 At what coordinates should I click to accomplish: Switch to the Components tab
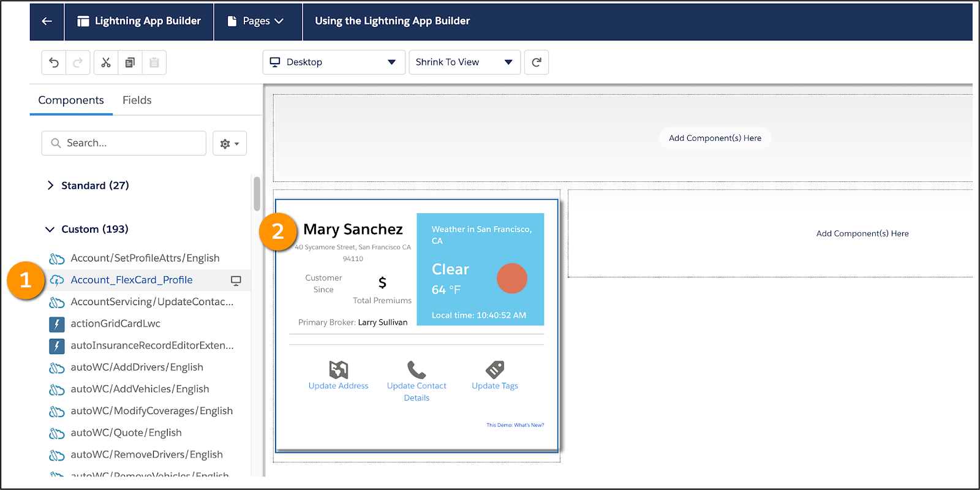(71, 100)
